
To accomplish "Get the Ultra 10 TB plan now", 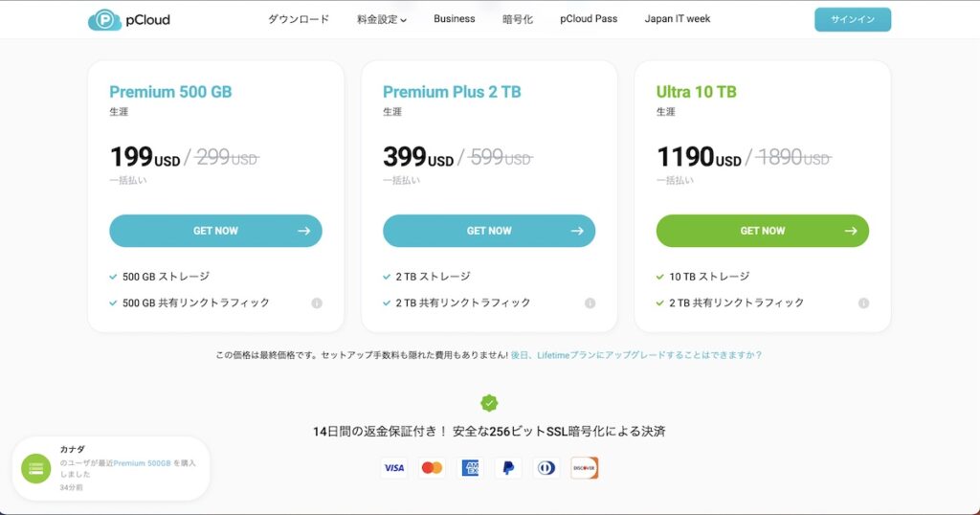I will [x=763, y=231].
